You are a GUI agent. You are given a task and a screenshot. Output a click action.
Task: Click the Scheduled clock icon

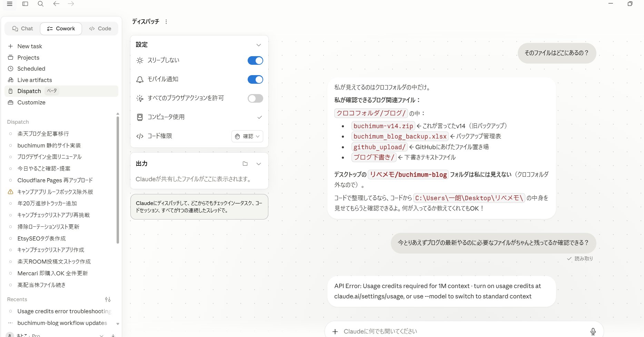point(10,69)
